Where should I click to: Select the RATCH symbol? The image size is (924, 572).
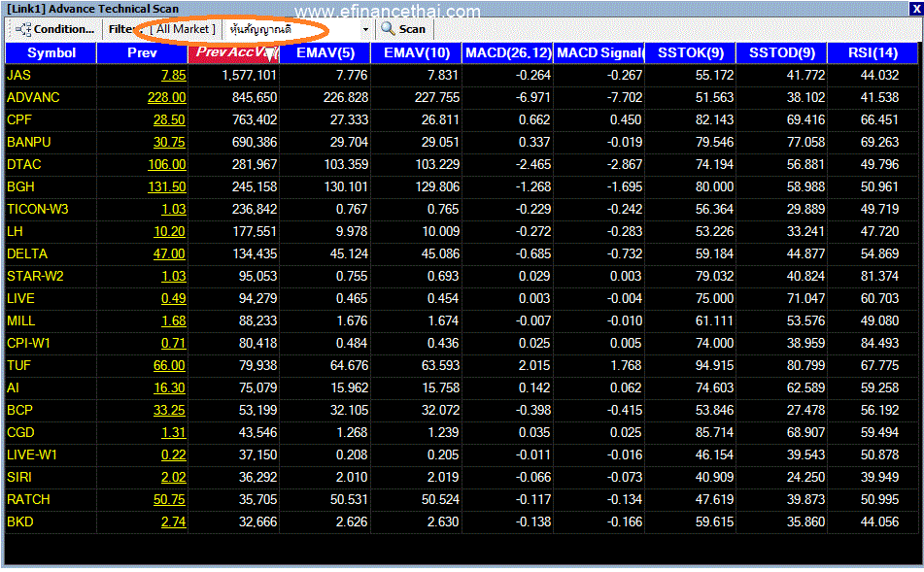coord(28,500)
